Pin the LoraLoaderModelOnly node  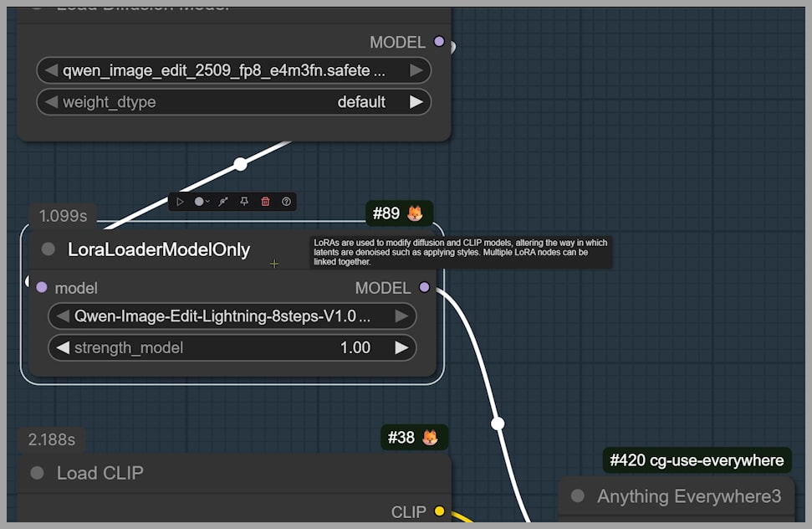[x=244, y=202]
